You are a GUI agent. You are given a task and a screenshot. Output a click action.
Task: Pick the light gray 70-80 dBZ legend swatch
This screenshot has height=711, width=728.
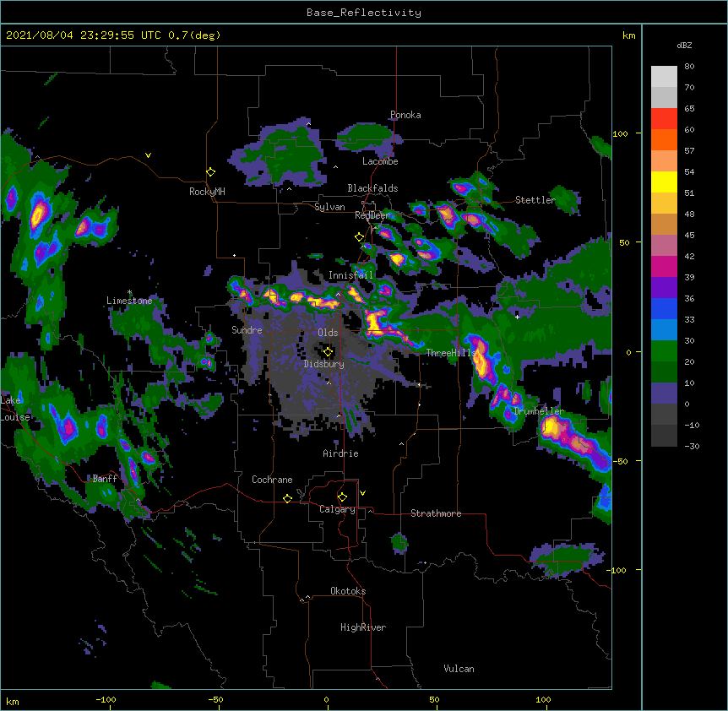tap(664, 77)
